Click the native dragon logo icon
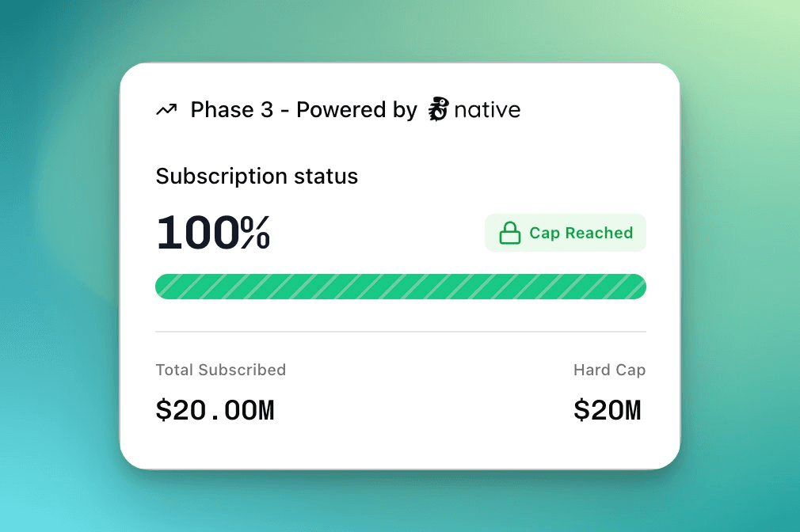This screenshot has height=532, width=800. (438, 109)
